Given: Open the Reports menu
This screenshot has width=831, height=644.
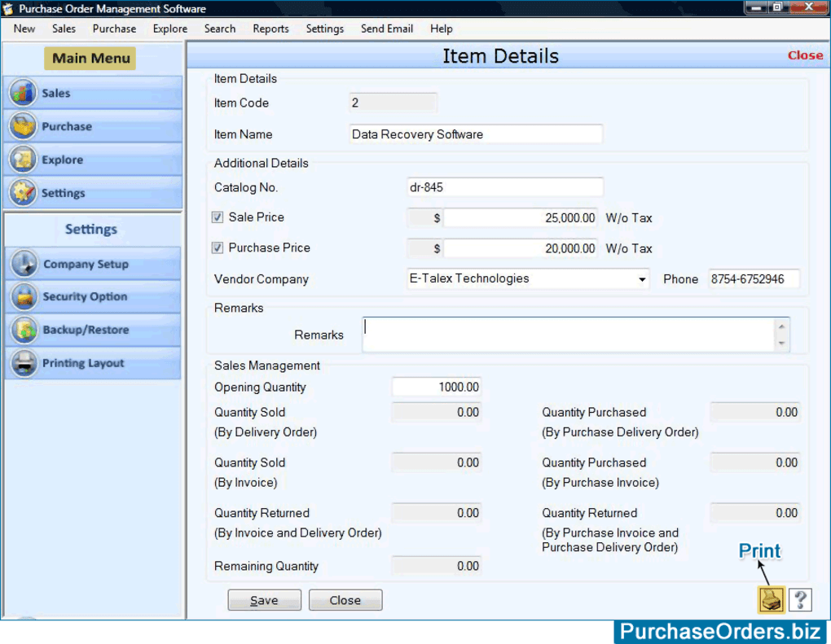Looking at the screenshot, I should [x=270, y=28].
